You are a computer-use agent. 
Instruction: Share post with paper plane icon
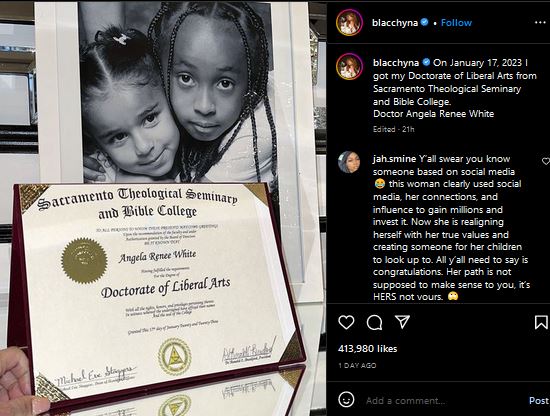point(402,322)
